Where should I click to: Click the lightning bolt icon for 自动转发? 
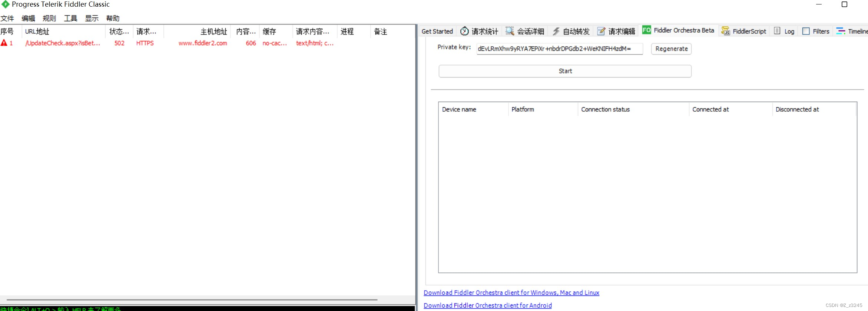(x=556, y=32)
